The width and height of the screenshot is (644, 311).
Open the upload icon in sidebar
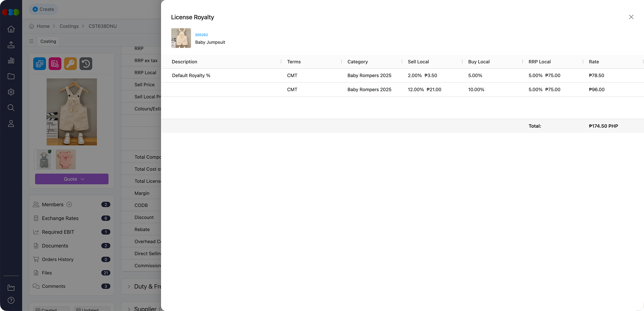[11, 45]
